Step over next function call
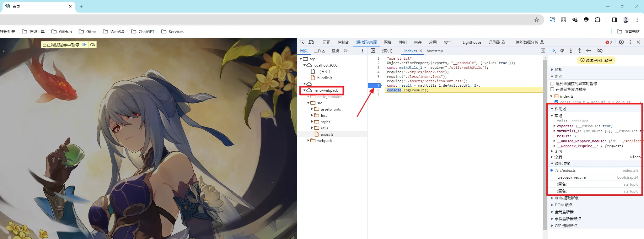The image size is (644, 239). coord(562,51)
